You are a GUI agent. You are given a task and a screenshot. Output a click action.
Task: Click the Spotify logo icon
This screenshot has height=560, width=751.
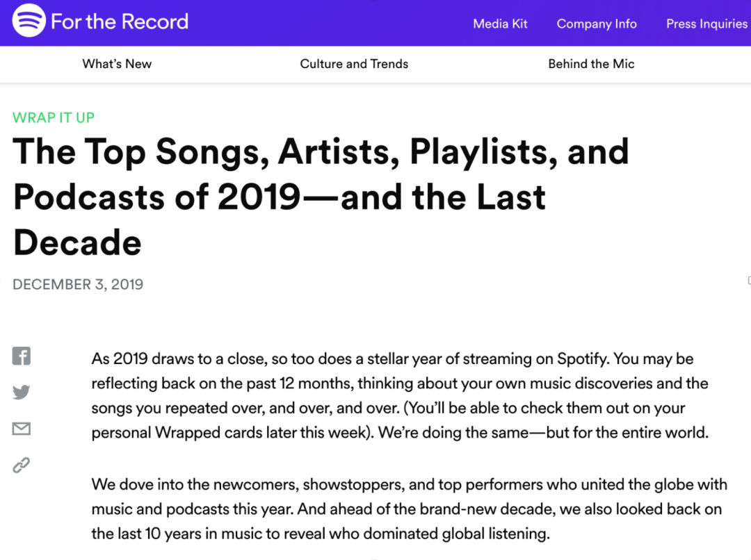pyautogui.click(x=29, y=21)
